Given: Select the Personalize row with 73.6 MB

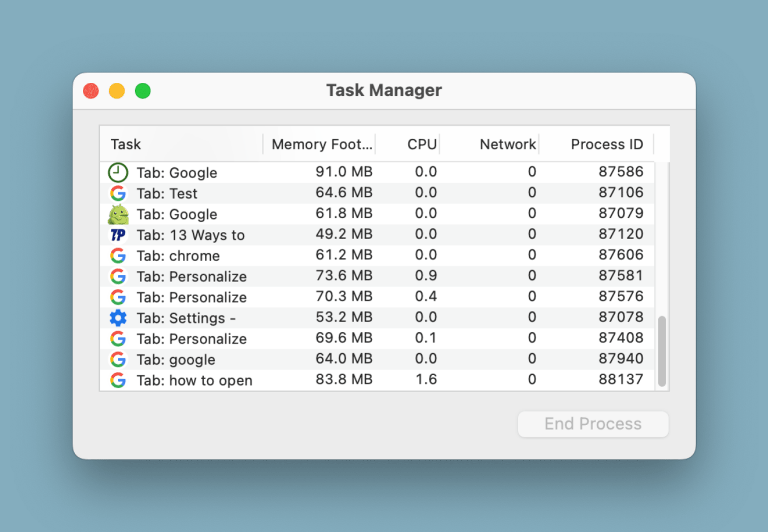Looking at the screenshot, I should [191, 276].
